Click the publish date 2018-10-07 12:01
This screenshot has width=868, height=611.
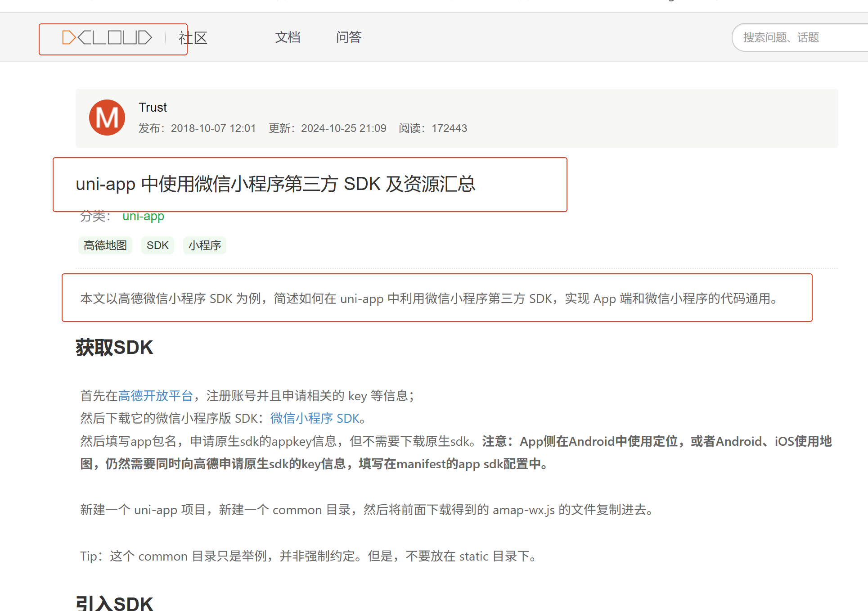(x=213, y=128)
